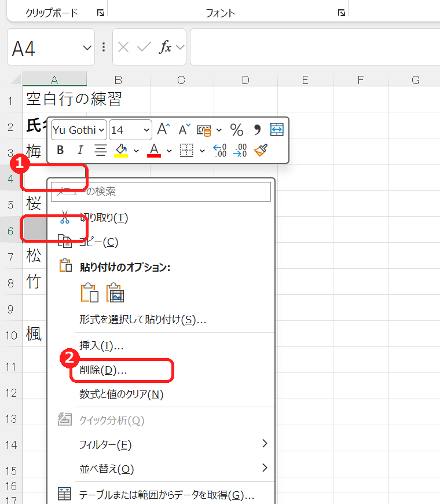
Task: Click the Merge and Center icon
Action: click(277, 130)
